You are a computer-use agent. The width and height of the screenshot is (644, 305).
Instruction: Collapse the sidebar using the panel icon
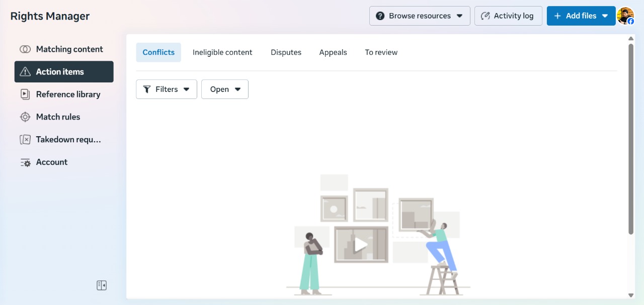click(102, 285)
